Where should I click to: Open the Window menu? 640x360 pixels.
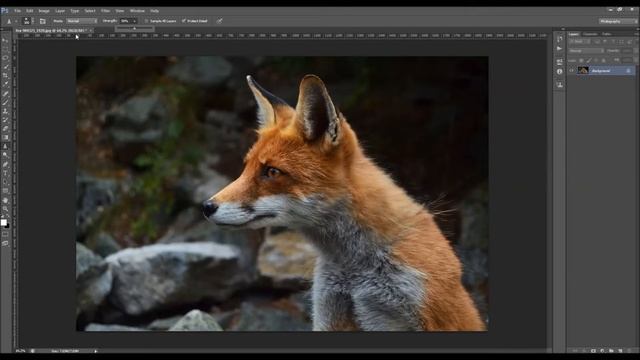[x=137, y=11]
